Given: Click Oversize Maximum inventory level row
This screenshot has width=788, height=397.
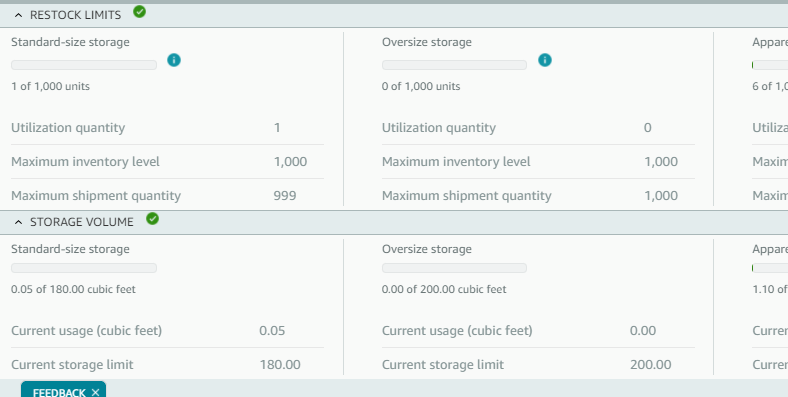Looking at the screenshot, I should click(x=538, y=162).
